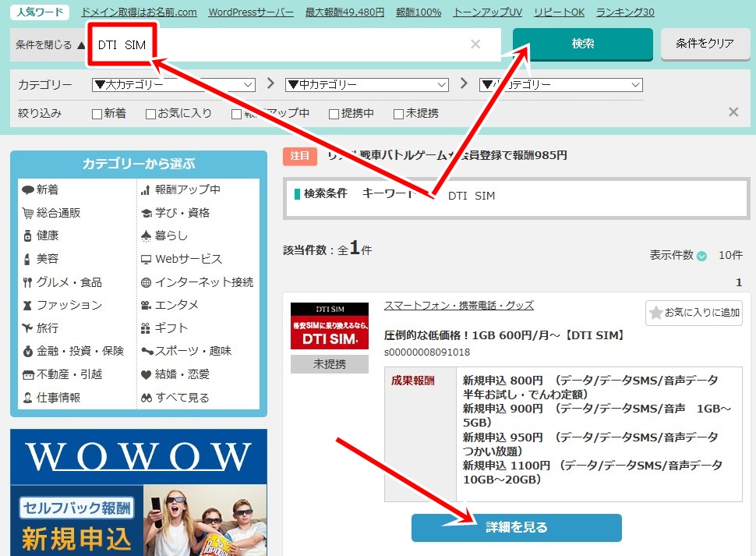
Task: Click the 検索 search button
Action: 582,44
